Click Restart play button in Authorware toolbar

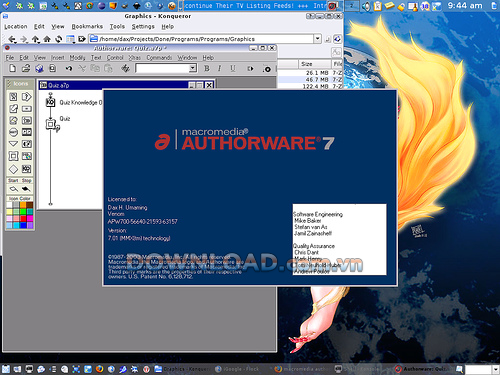click(250, 69)
